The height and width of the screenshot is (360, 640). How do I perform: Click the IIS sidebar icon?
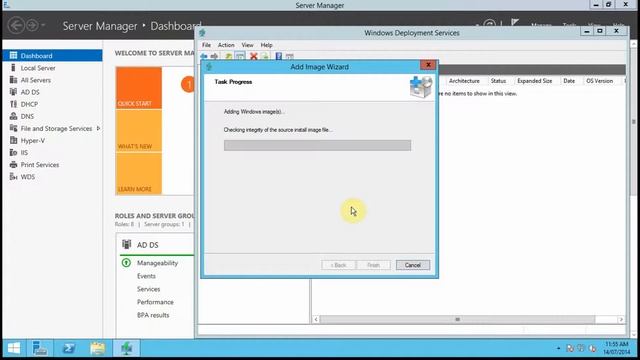pyautogui.click(x=13, y=152)
